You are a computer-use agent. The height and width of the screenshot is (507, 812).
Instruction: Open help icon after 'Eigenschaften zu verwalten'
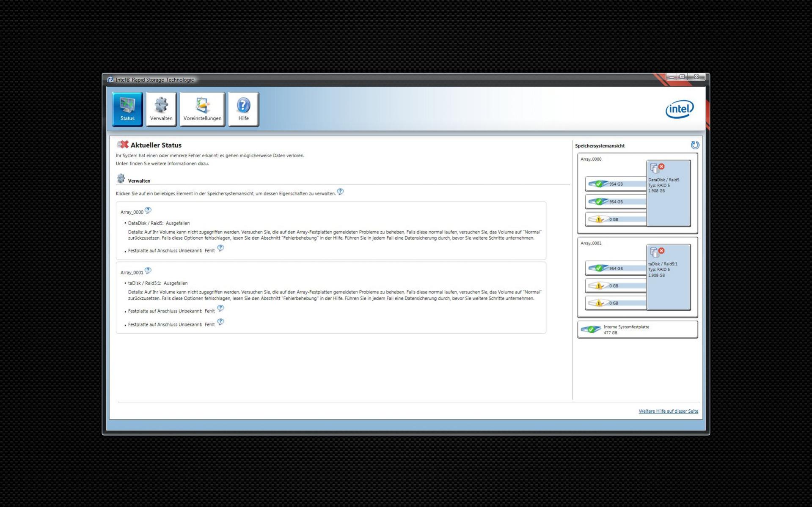point(340,192)
